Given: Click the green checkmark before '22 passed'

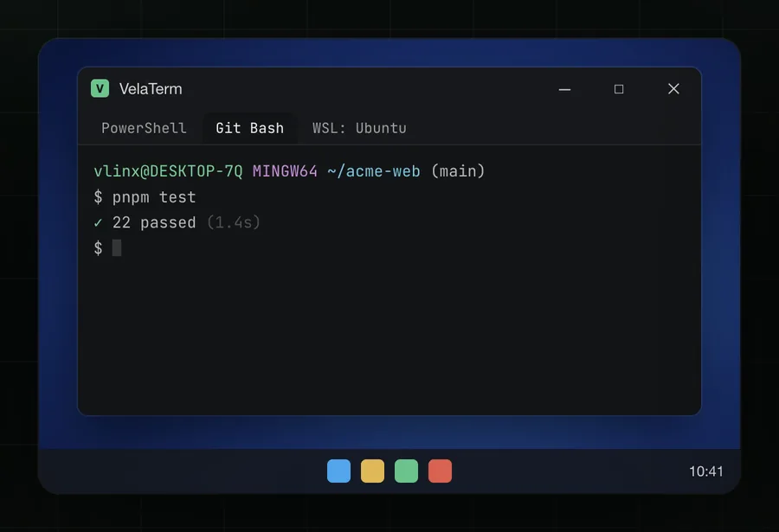Looking at the screenshot, I should pyautogui.click(x=98, y=223).
